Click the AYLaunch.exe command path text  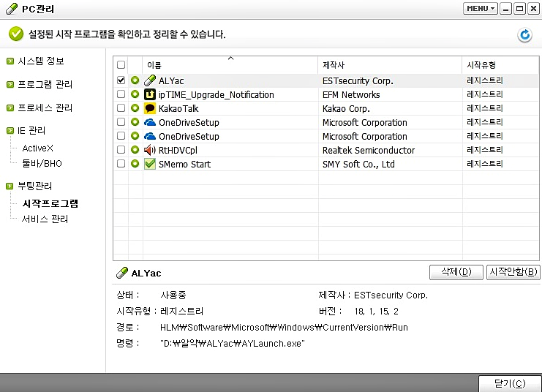[233, 343]
